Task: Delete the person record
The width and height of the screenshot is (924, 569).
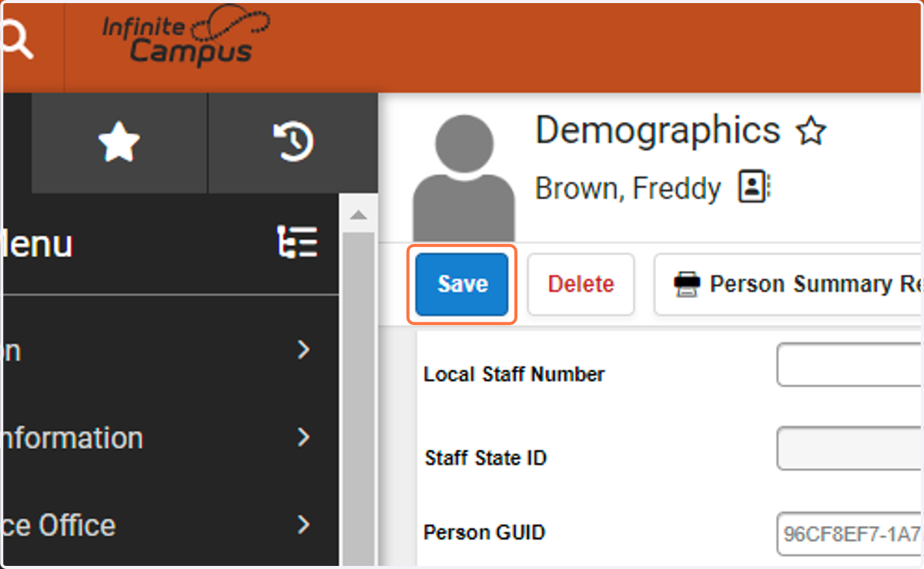Action: coord(581,284)
